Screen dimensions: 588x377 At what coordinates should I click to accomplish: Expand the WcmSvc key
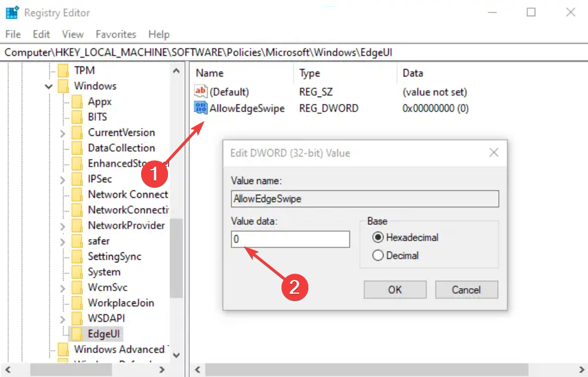pyautogui.click(x=63, y=288)
